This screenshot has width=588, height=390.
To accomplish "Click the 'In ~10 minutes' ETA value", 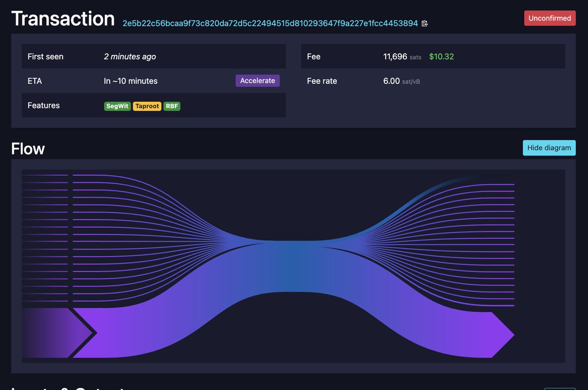I will pos(131,81).
